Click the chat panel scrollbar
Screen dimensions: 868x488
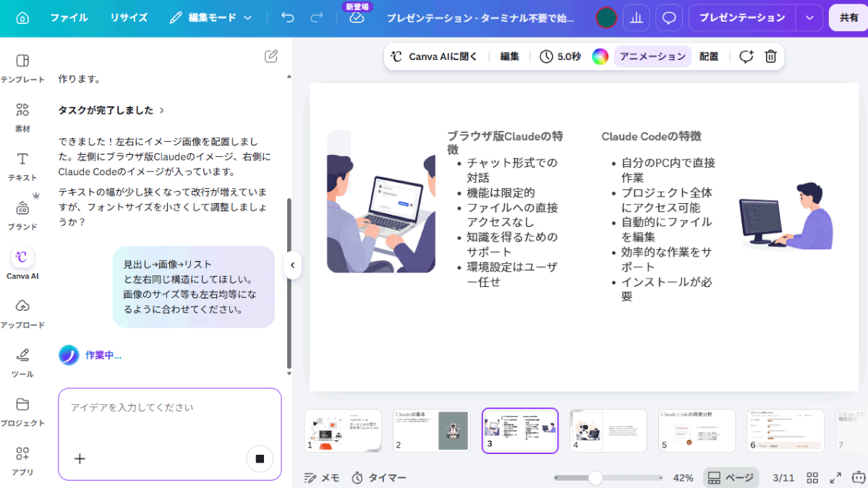289,283
